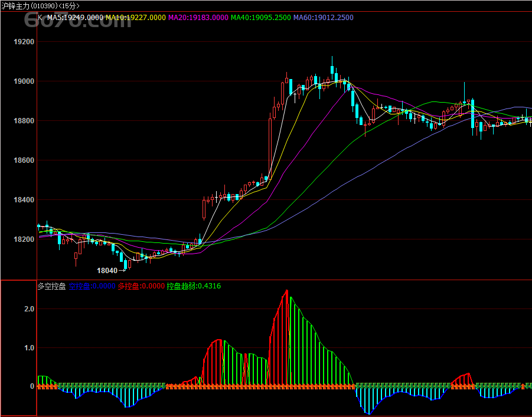Click the 0 indicator axis label

32,386
